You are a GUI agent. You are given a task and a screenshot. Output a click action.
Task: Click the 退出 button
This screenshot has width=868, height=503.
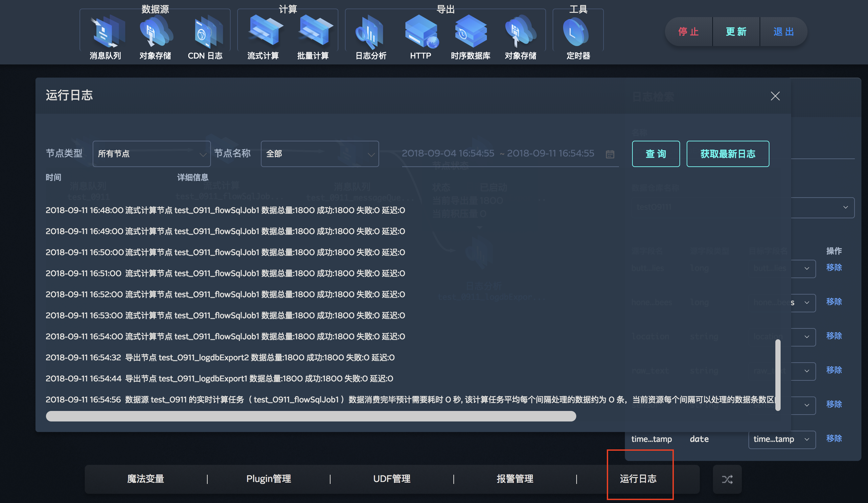coord(784,32)
